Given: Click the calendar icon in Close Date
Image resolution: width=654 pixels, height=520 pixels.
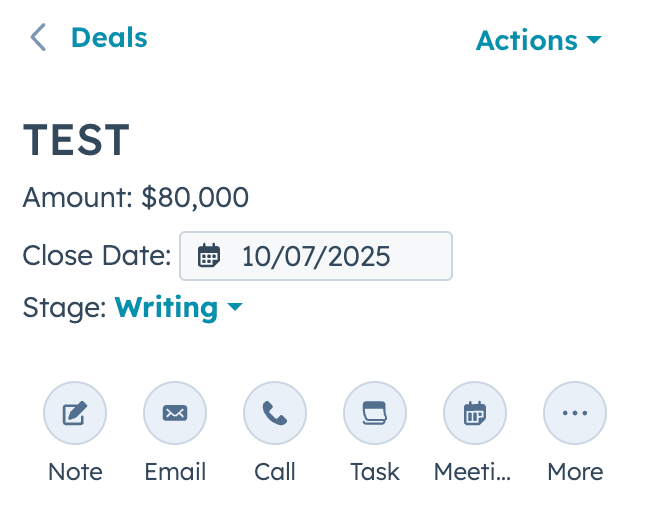Looking at the screenshot, I should coord(208,256).
